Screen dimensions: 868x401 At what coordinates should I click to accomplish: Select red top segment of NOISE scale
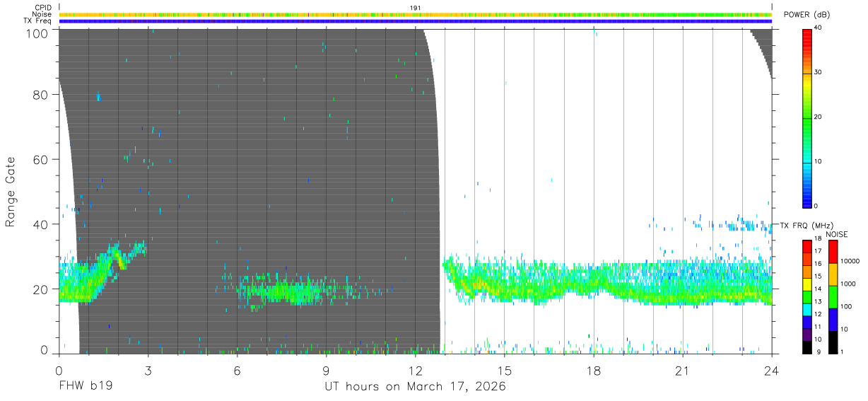833,252
